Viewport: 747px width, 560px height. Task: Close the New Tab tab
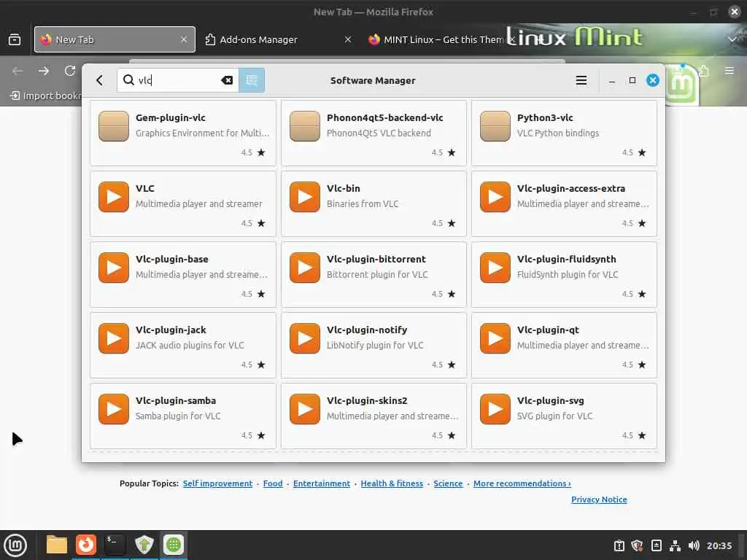(x=184, y=39)
